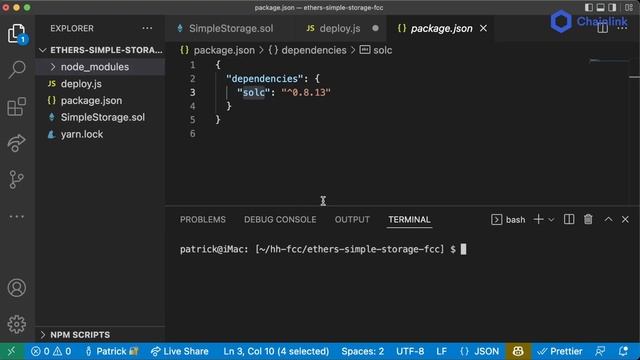Split the terminal
The width and height of the screenshot is (640, 360).
click(x=569, y=219)
